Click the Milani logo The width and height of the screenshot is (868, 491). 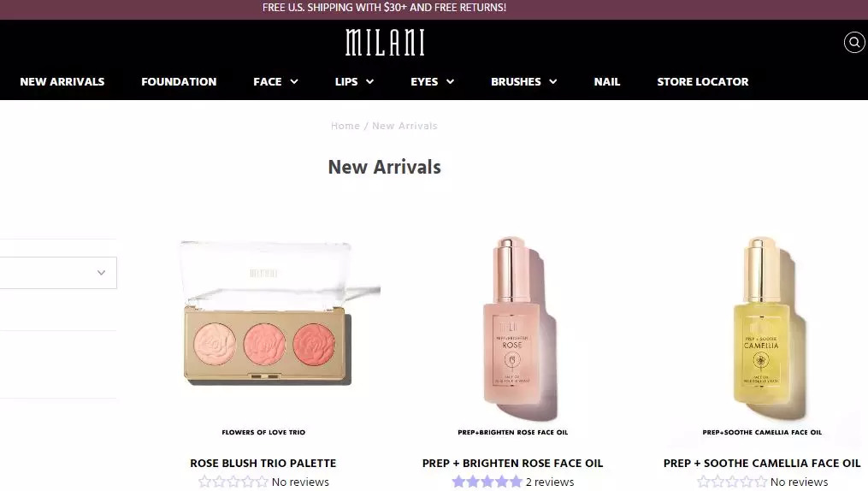pyautogui.click(x=385, y=43)
